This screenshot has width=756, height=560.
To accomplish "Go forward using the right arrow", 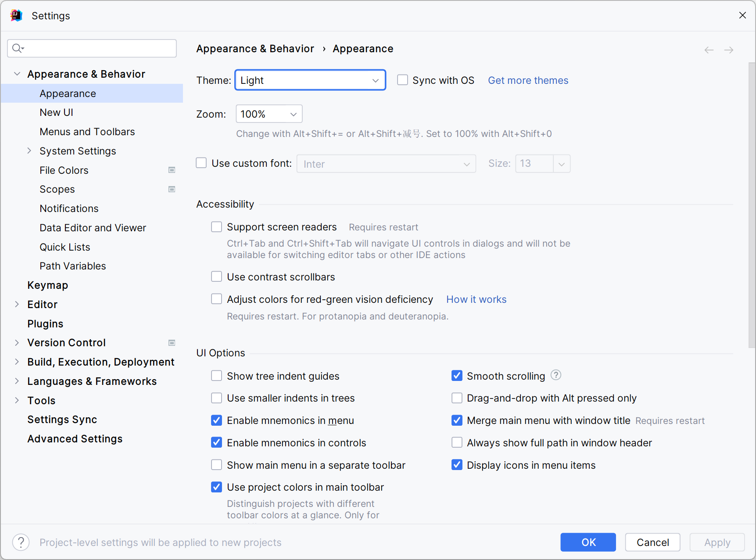I will (x=729, y=50).
